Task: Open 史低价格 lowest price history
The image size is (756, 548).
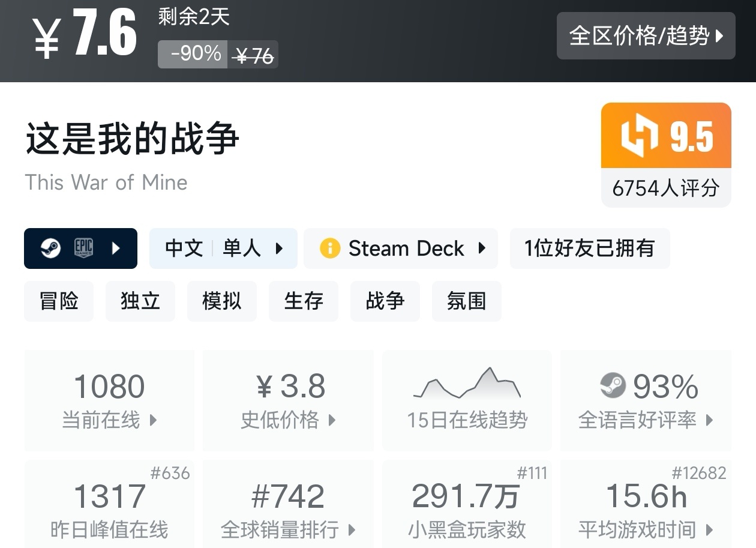Action: 288,400
